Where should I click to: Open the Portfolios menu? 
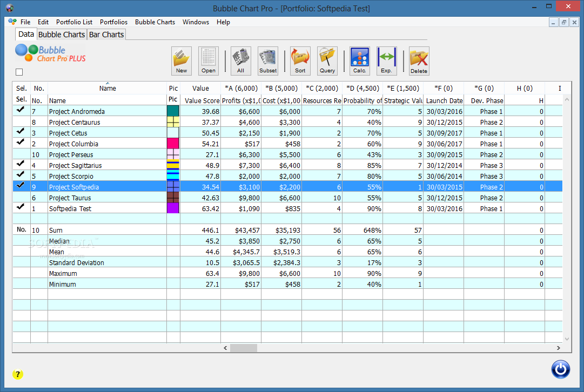tap(113, 22)
